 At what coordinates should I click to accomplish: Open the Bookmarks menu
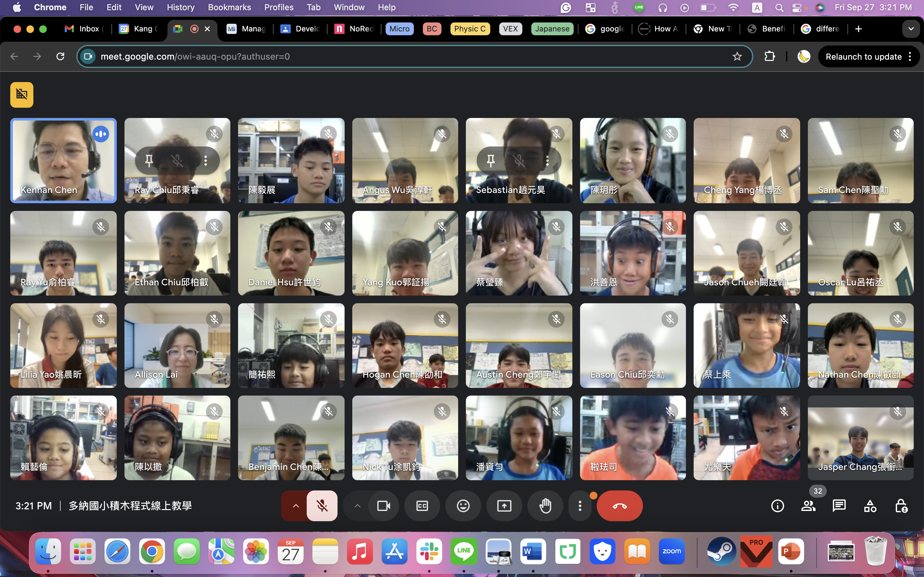(x=229, y=7)
